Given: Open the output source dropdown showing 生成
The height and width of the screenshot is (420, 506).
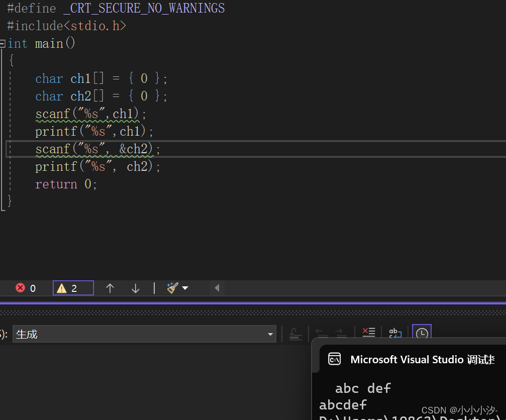Looking at the screenshot, I should click(x=144, y=334).
